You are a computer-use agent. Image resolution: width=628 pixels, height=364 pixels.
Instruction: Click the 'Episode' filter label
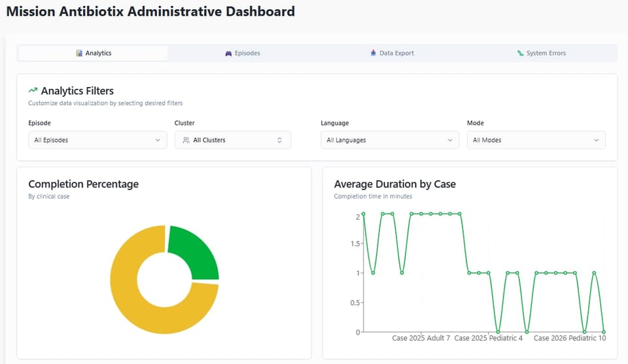pos(39,123)
